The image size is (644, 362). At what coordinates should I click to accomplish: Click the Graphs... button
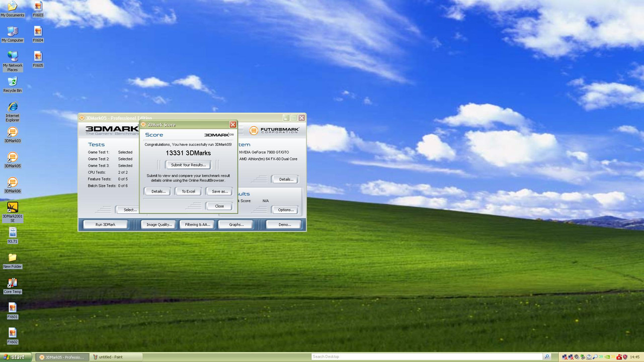(x=236, y=225)
